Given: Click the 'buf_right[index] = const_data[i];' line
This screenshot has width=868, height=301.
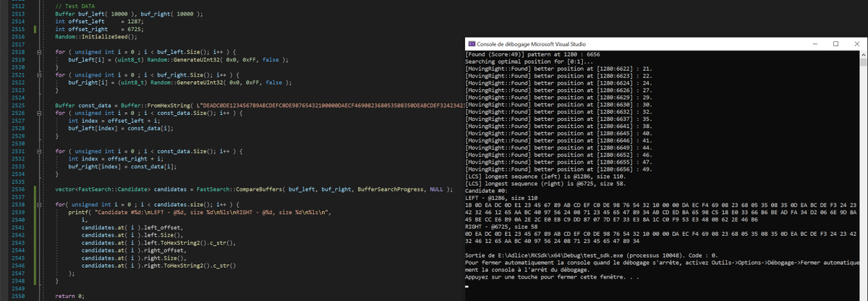Looking at the screenshot, I should tap(124, 166).
